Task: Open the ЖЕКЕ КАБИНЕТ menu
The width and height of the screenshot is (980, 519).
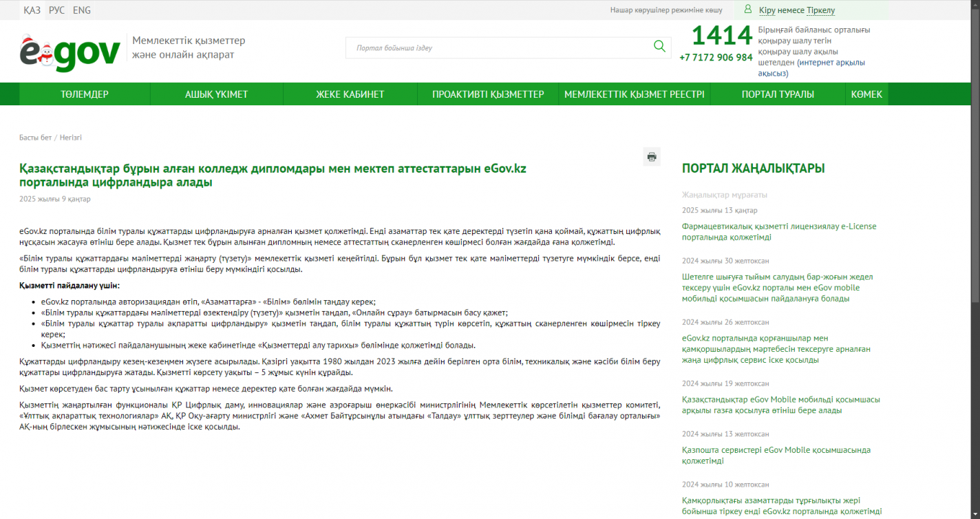Action: [350, 94]
